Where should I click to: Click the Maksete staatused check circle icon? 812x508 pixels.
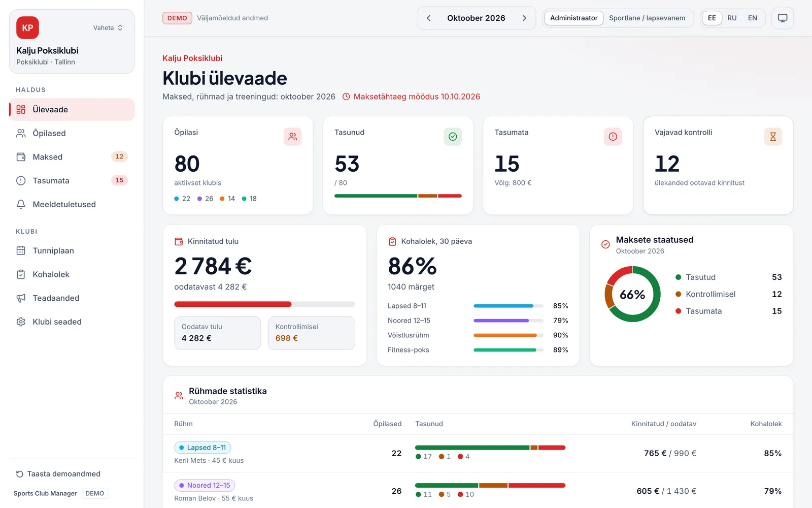[x=605, y=244]
